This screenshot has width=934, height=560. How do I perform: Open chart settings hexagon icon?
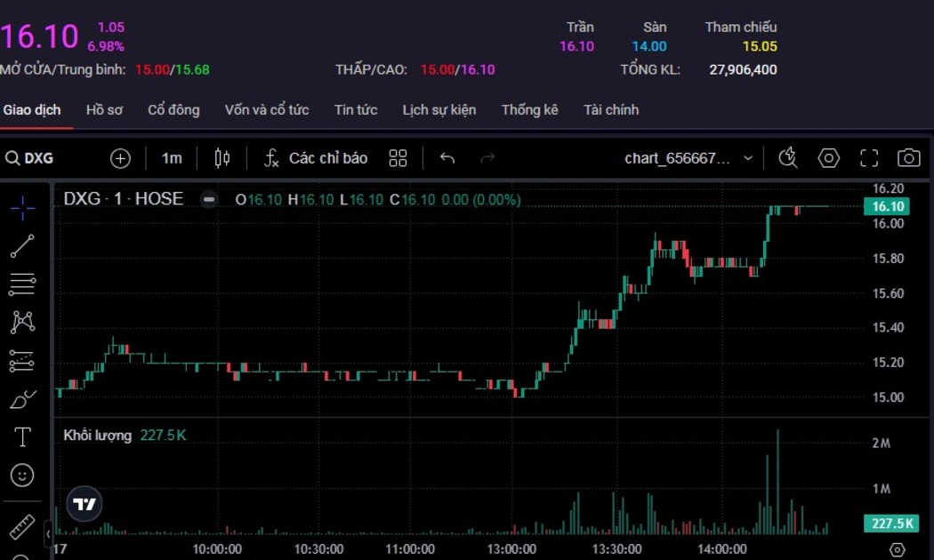829,158
